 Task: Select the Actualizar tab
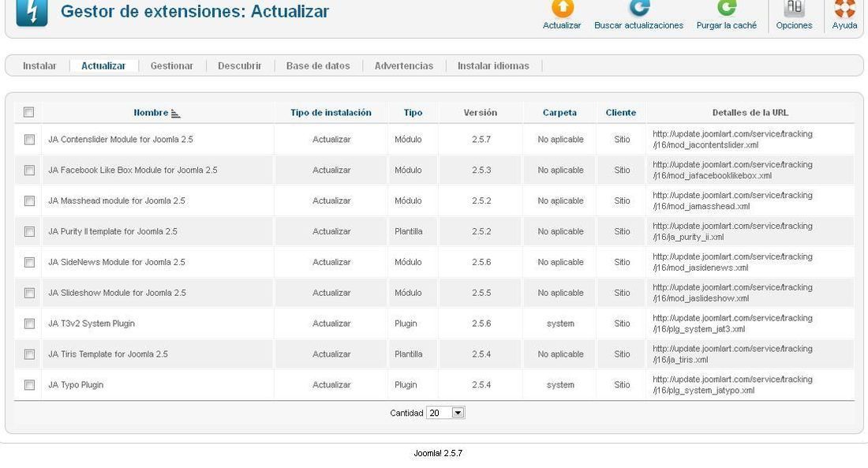103,66
